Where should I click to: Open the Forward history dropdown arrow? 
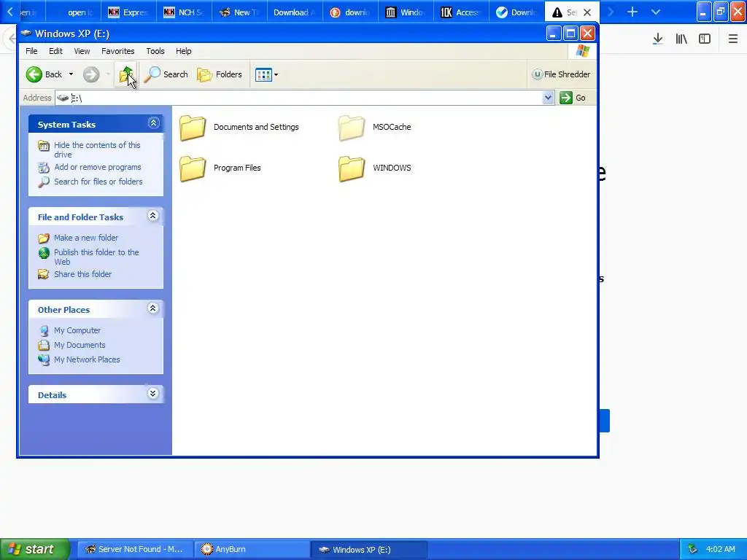108,74
